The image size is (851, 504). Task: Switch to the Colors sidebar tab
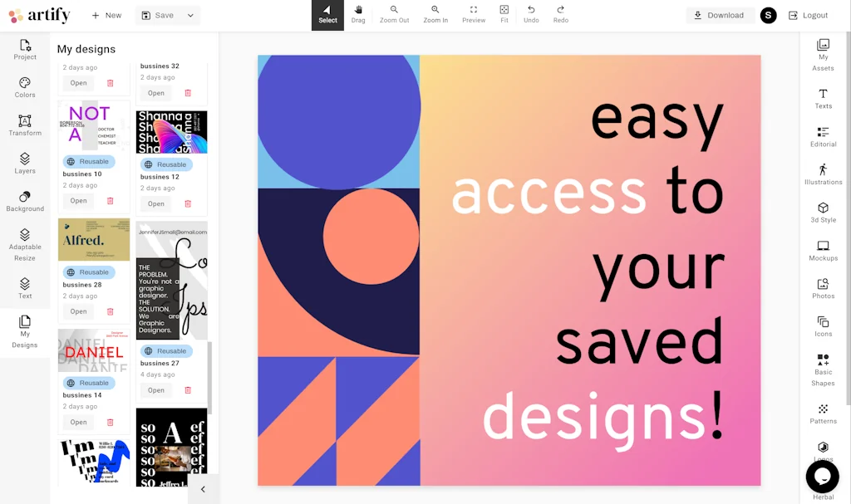pyautogui.click(x=25, y=87)
